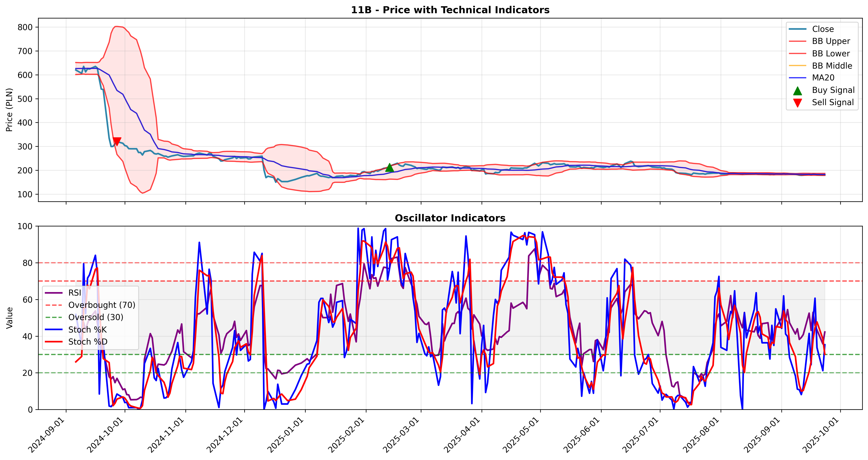Click the "Overbought (70)" legend label

coord(102,305)
